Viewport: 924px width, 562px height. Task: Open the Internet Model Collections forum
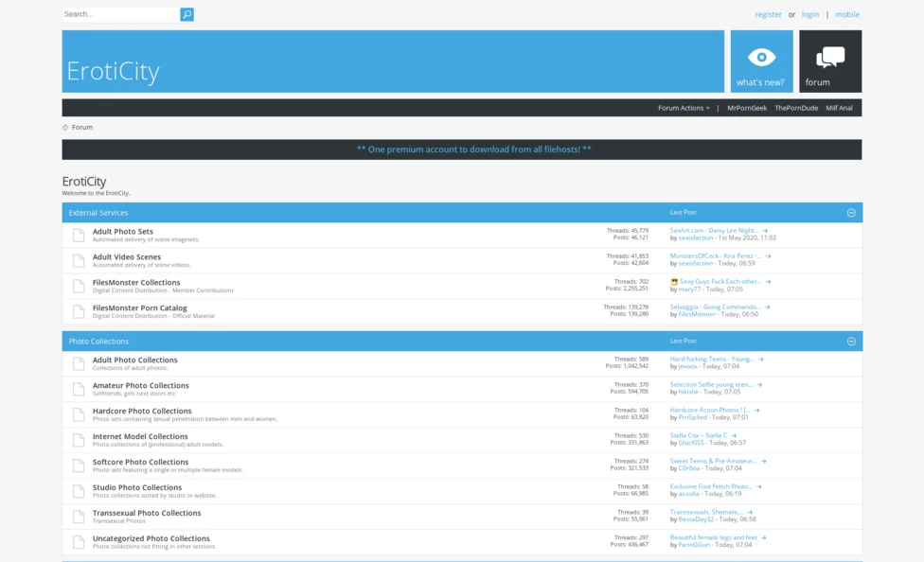(x=140, y=437)
